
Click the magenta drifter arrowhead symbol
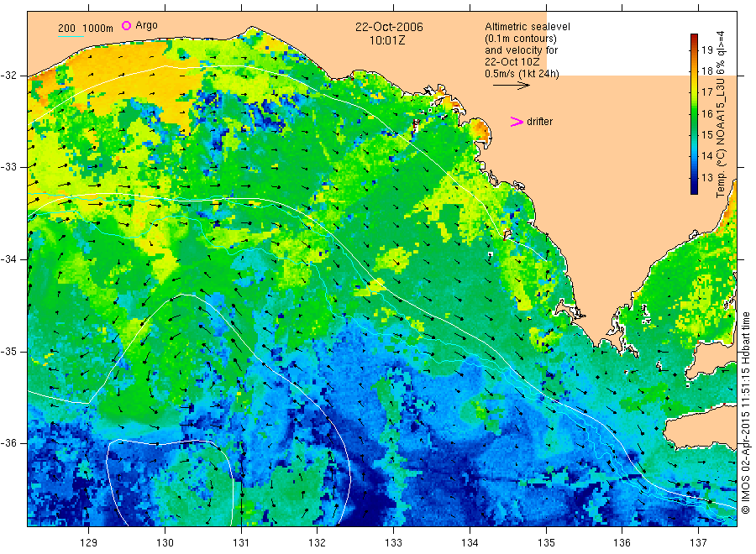point(517,122)
